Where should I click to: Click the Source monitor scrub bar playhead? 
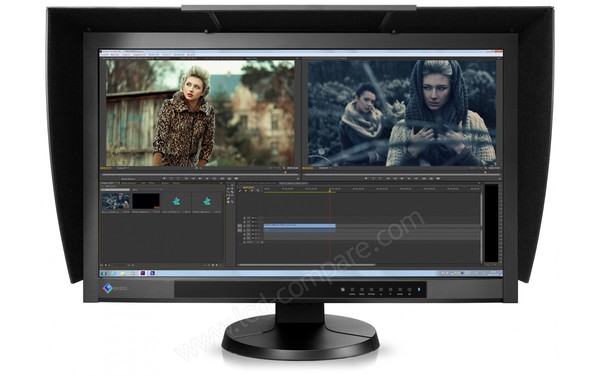pyautogui.click(x=285, y=172)
